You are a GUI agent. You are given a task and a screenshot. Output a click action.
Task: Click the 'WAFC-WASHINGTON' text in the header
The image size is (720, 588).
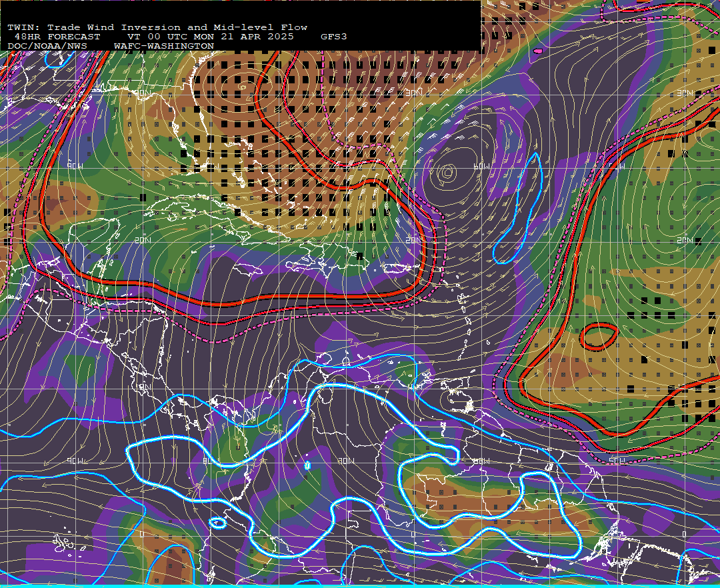coord(164,47)
